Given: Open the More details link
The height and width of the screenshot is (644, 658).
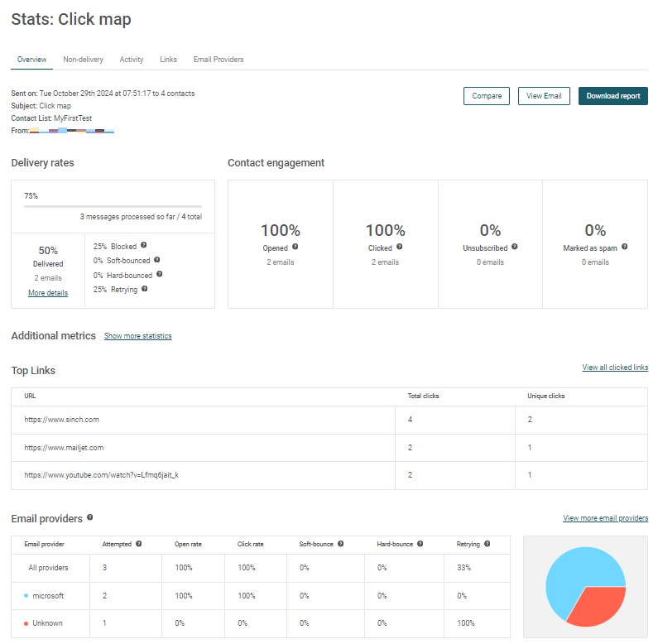Looking at the screenshot, I should coord(48,293).
